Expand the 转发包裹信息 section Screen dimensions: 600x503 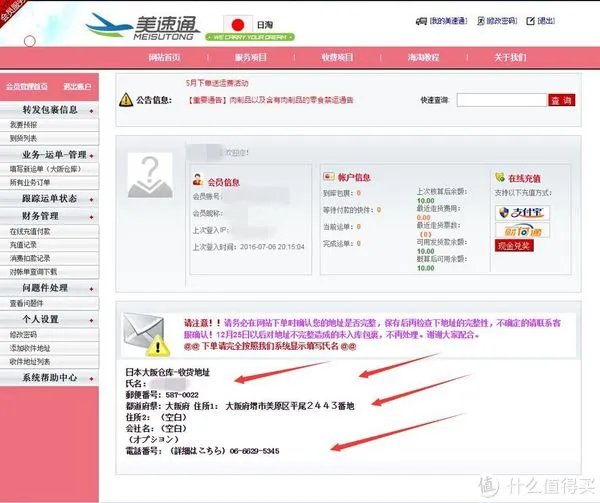pos(49,110)
